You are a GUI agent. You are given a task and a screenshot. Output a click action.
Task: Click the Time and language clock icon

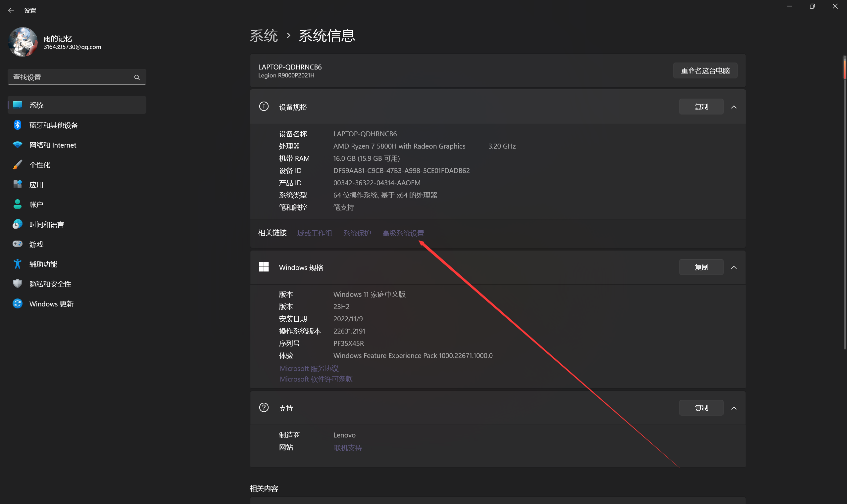(17, 224)
